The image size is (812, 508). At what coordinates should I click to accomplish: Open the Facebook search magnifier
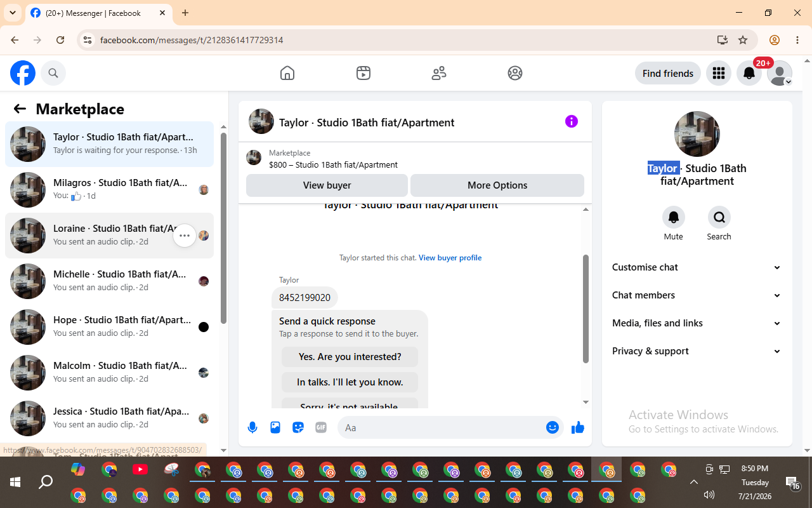click(x=53, y=74)
